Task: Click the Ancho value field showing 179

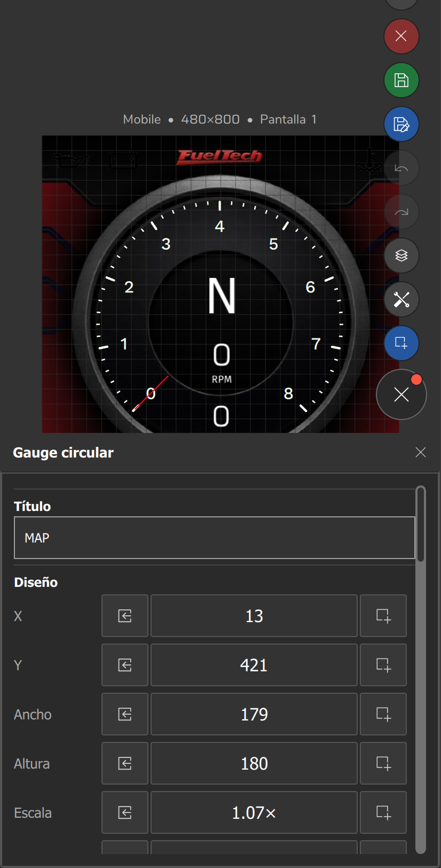Action: 254,714
